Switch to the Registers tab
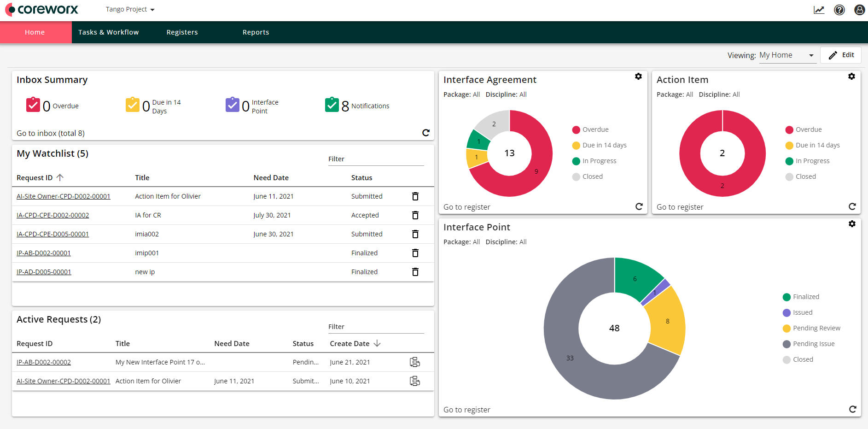Viewport: 868px width, 429px height. click(x=182, y=32)
